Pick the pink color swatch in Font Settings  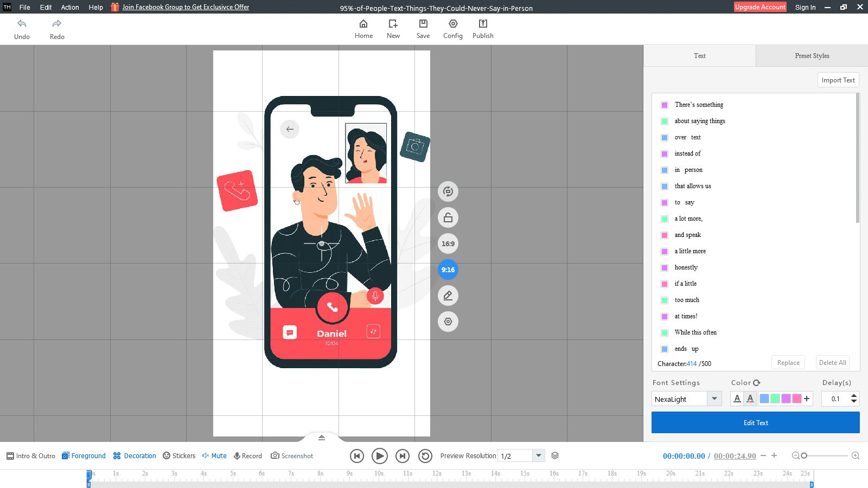tap(797, 399)
